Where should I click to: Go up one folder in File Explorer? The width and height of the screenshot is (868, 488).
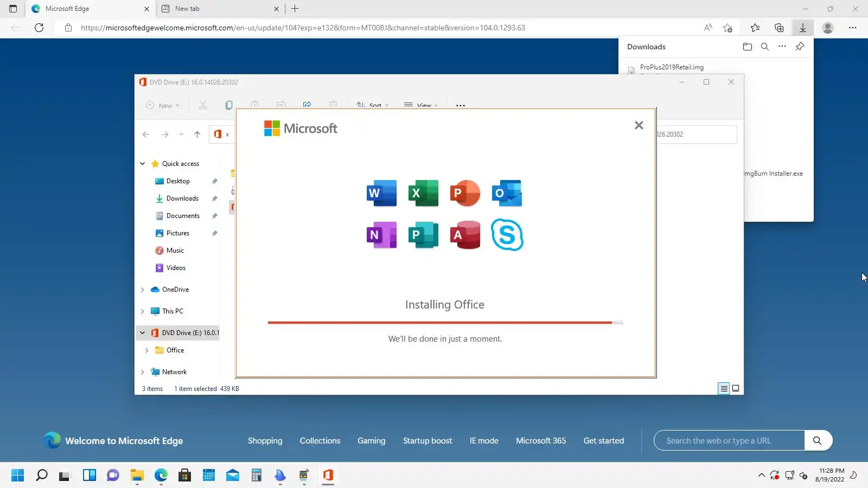tap(197, 134)
